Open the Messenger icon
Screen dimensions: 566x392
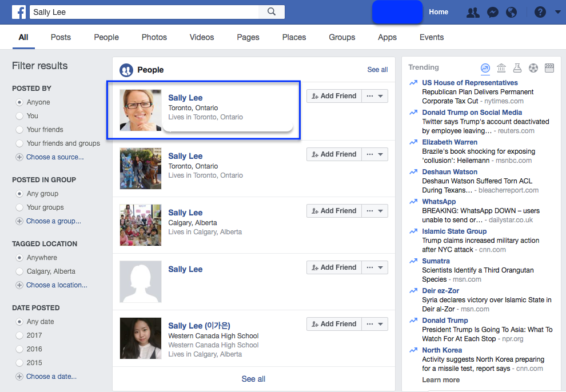coord(492,12)
